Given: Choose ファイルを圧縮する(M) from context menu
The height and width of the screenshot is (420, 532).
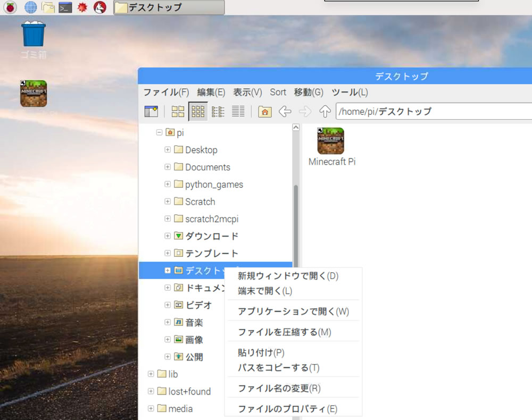Looking at the screenshot, I should click(x=293, y=332).
